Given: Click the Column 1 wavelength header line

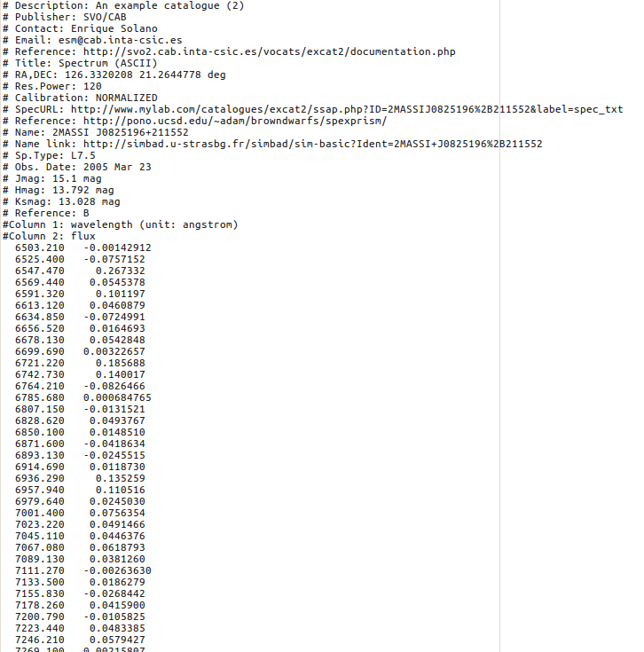Looking at the screenshot, I should [120, 224].
